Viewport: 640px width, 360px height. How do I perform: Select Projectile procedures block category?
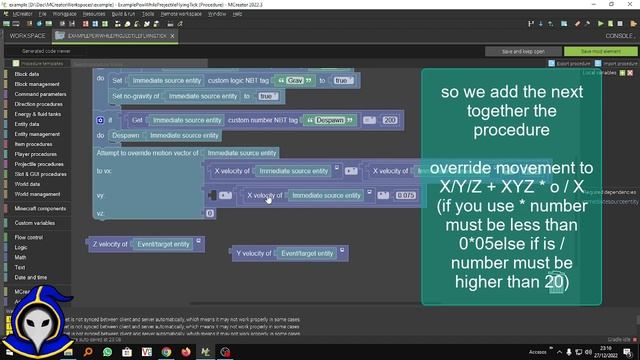pos(39,164)
